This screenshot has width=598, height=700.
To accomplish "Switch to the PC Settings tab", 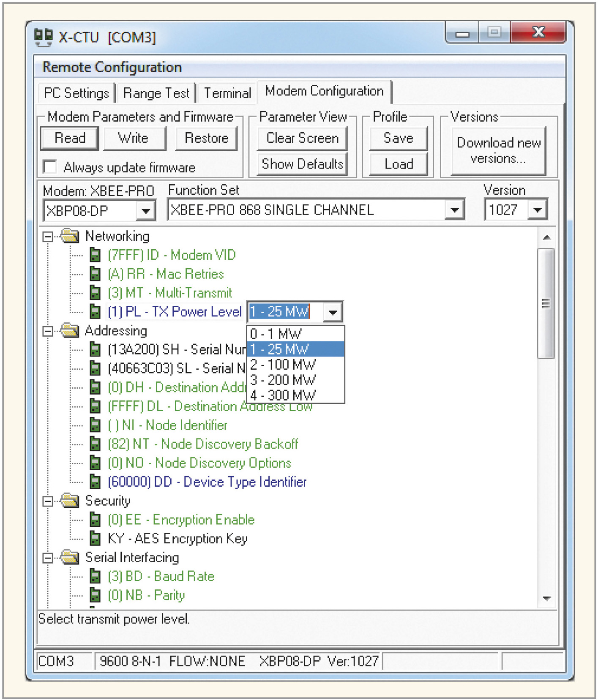I will 76,93.
